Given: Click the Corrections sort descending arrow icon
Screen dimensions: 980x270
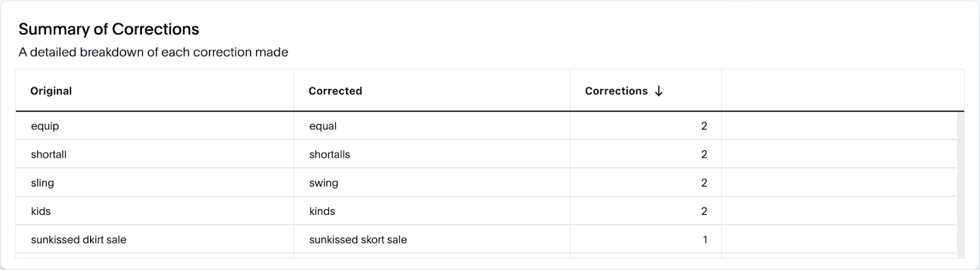Looking at the screenshot, I should 658,91.
